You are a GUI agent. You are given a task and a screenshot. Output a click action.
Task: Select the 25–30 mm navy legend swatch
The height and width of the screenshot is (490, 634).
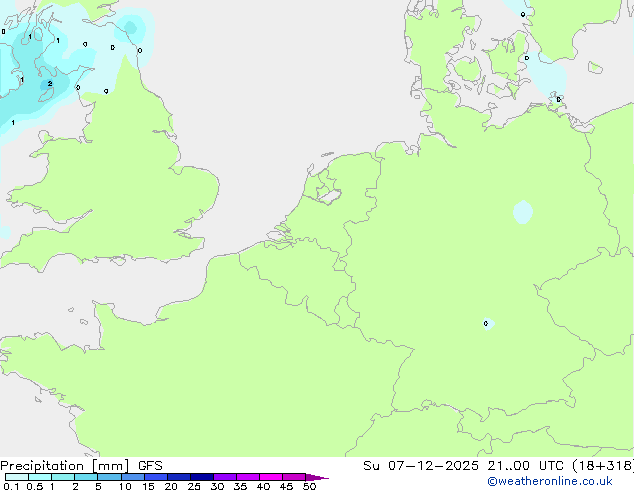click(x=202, y=477)
